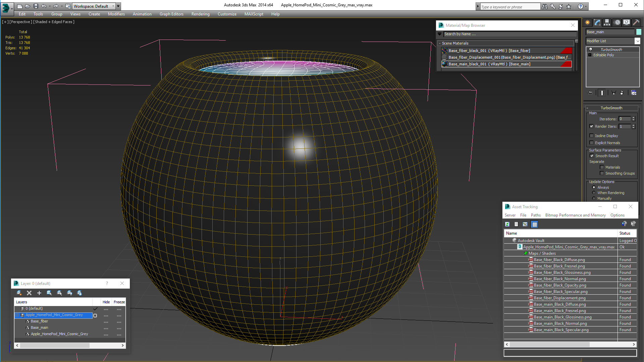Open the Paths menu in Asset Tracking
Image resolution: width=644 pixels, height=362 pixels.
pos(535,215)
